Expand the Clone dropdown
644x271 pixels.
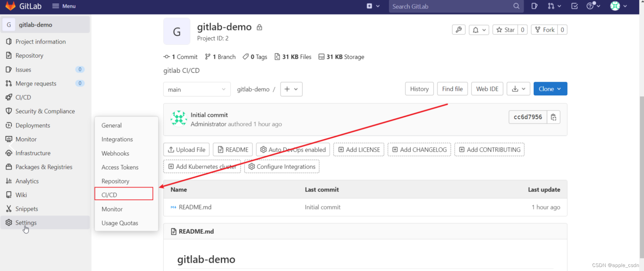[x=550, y=89]
